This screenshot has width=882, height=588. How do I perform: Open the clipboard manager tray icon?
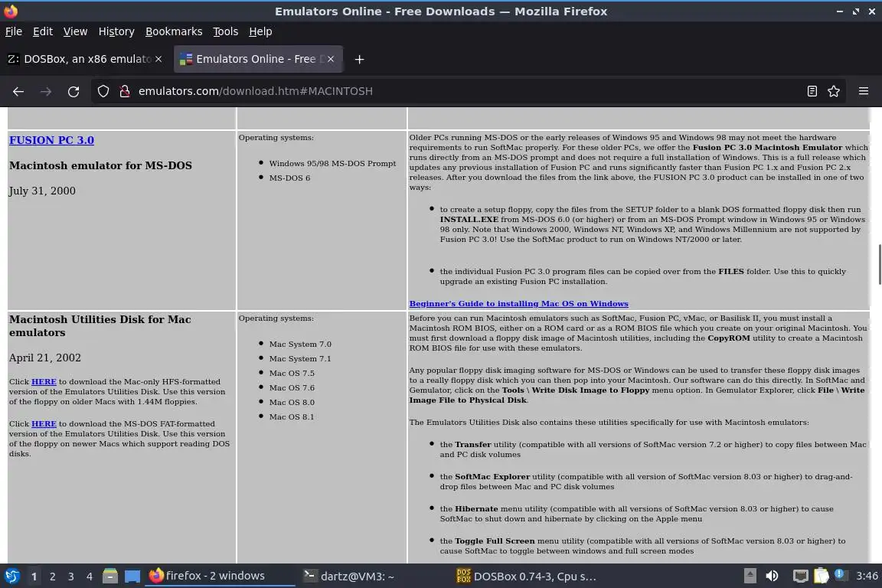[x=822, y=576]
